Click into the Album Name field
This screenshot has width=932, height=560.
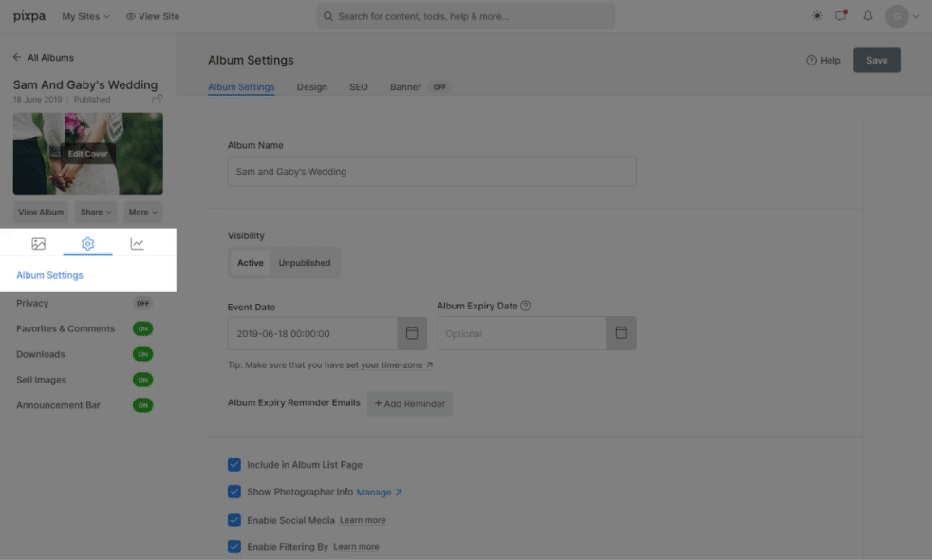pos(432,172)
